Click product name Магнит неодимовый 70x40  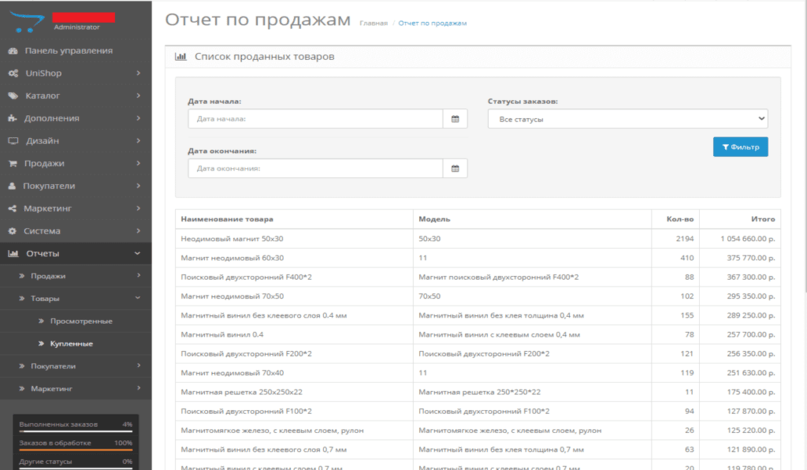(232, 373)
